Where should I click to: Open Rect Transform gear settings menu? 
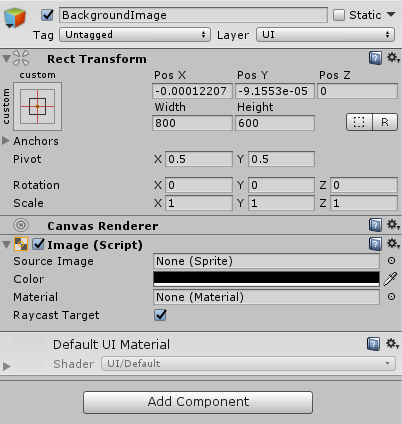coord(393,58)
